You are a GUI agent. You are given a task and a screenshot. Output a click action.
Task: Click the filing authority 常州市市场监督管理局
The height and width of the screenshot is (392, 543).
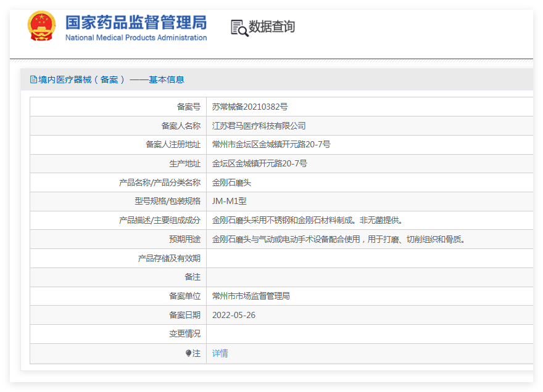click(251, 296)
